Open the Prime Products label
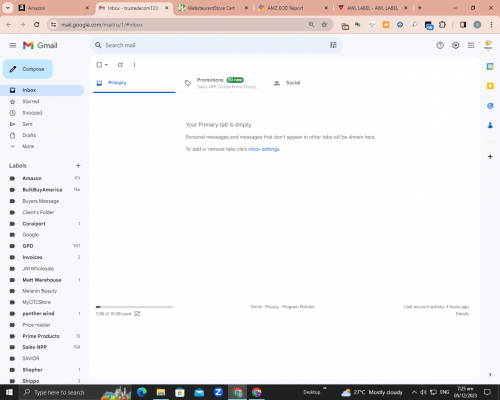The height and width of the screenshot is (400, 500). [x=42, y=336]
